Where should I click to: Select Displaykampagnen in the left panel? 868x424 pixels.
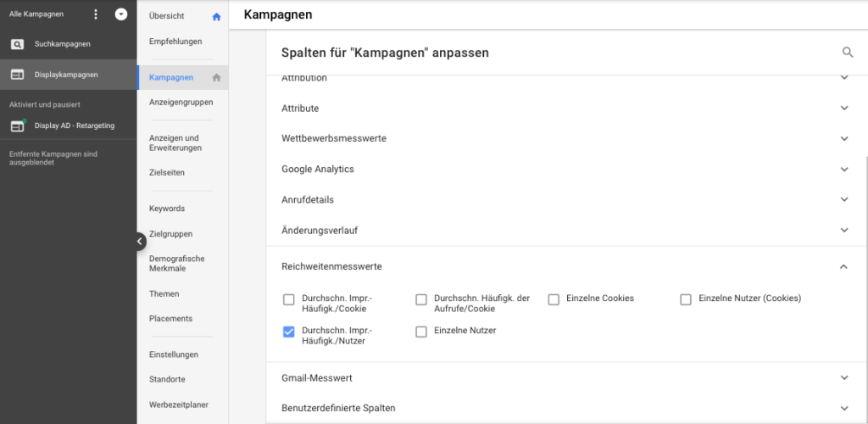click(68, 74)
